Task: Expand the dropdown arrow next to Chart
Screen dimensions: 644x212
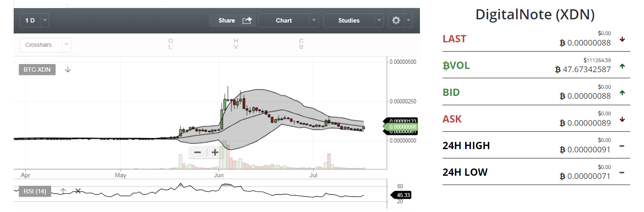Action: [314, 20]
